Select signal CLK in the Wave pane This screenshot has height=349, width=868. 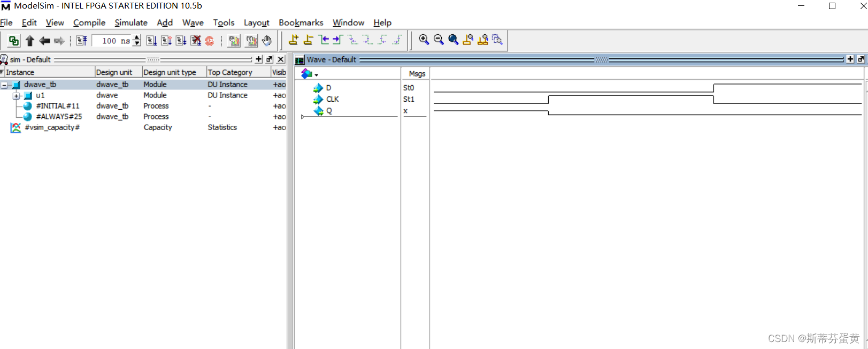pyautogui.click(x=332, y=99)
